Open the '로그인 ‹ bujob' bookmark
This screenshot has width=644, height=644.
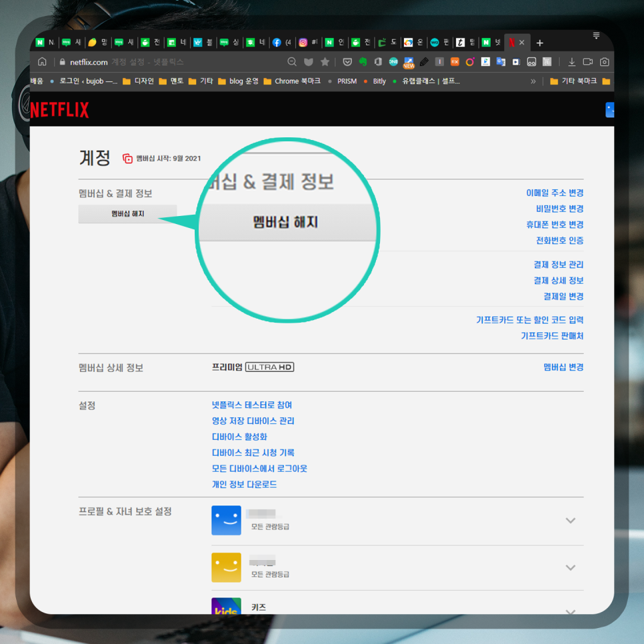coord(84,81)
